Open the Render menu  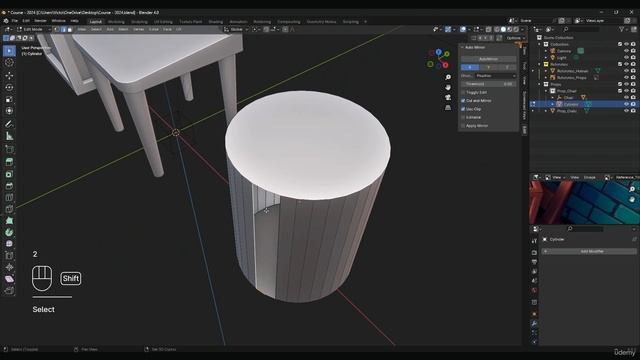40,21
